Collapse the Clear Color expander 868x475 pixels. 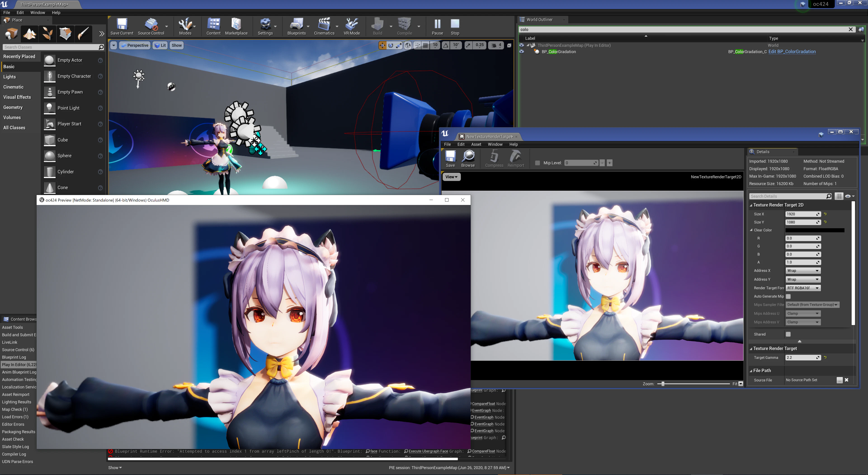tap(751, 230)
